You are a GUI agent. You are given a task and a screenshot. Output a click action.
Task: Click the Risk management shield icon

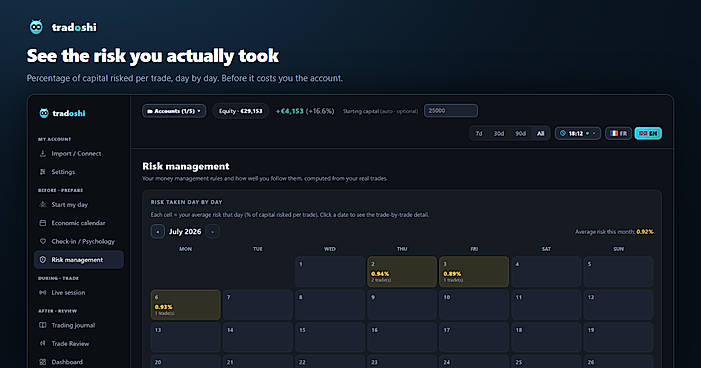pos(43,260)
